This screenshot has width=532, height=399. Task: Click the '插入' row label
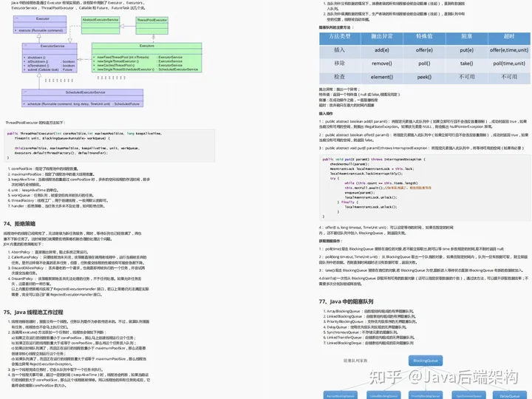[339, 50]
